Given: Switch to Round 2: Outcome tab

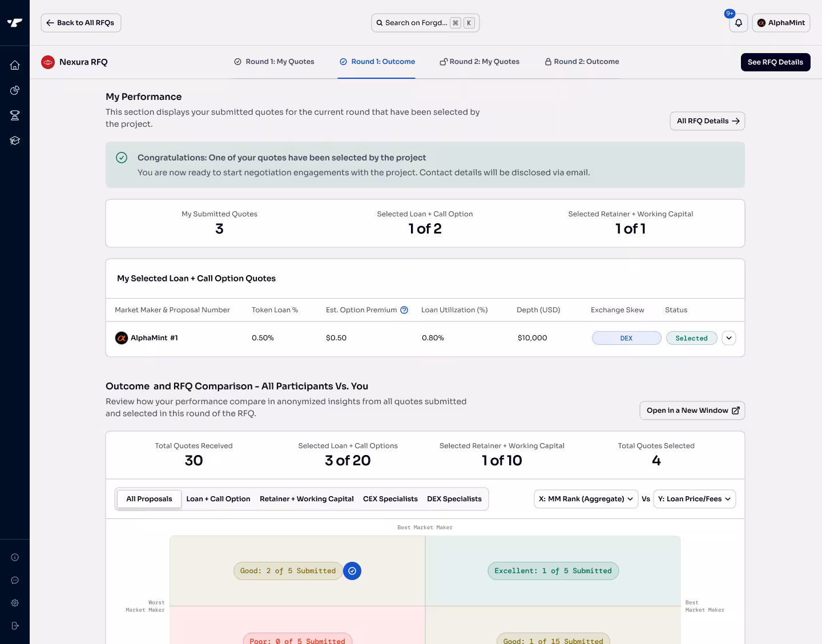Looking at the screenshot, I should [x=582, y=62].
